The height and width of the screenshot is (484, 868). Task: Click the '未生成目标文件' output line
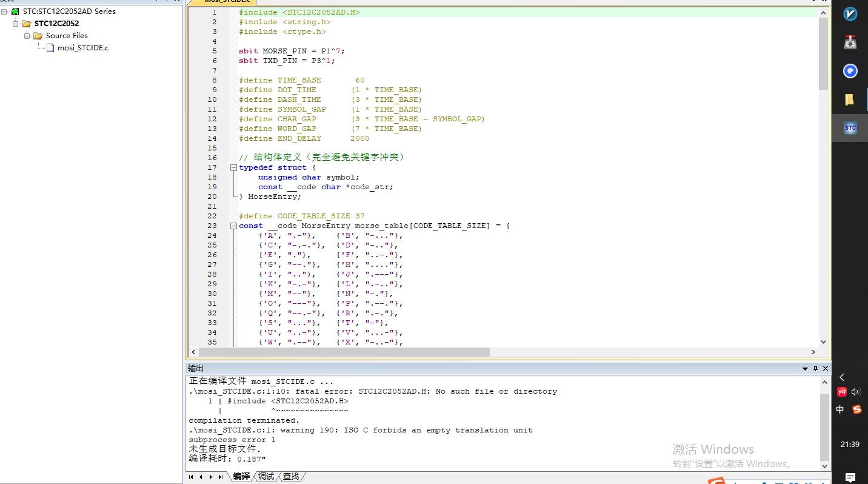(225, 449)
